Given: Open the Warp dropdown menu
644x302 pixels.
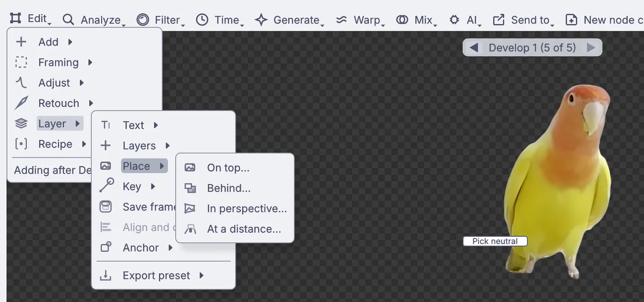Looking at the screenshot, I should [x=361, y=20].
